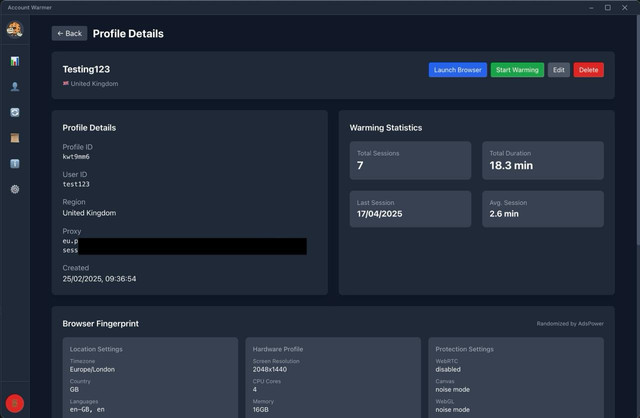Click the WebRTC value disabled
Screen dimensions: 640x418
(448, 369)
